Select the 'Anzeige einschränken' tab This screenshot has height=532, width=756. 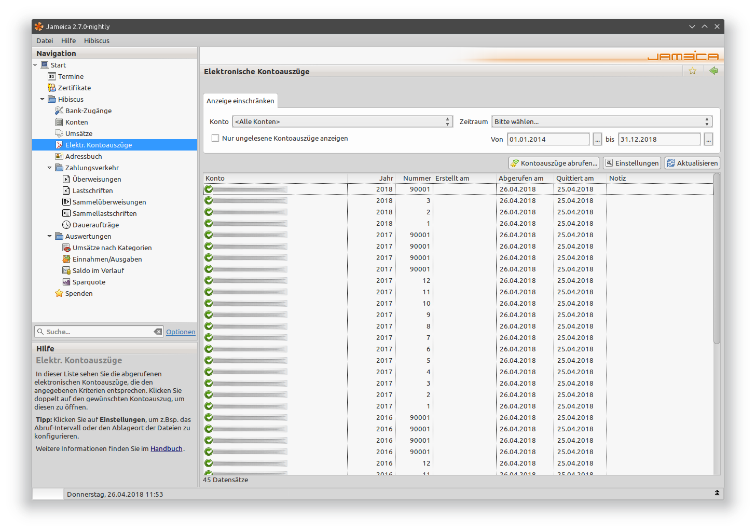click(x=240, y=101)
